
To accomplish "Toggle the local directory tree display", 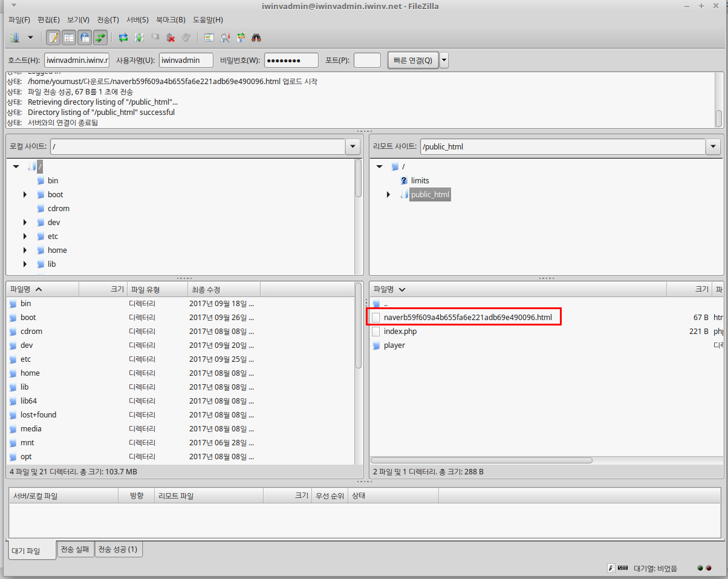I will [x=69, y=38].
